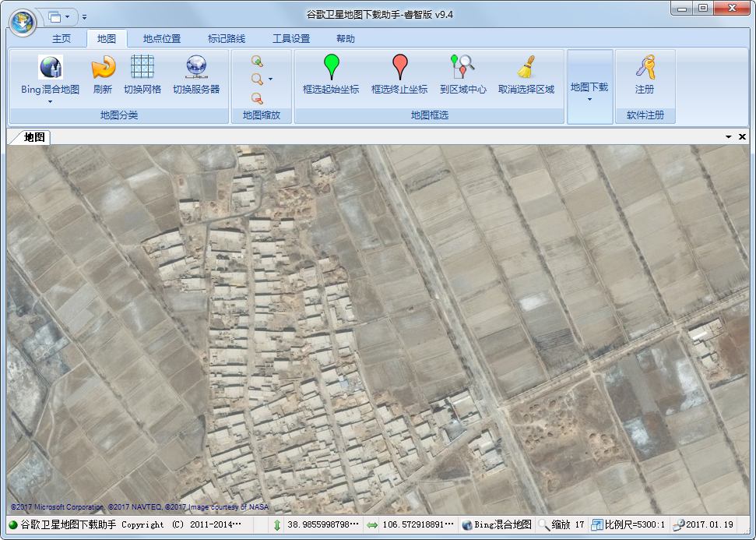Expand the arrow beside the middle zoom magnifier
The width and height of the screenshot is (756, 540).
coord(270,79)
